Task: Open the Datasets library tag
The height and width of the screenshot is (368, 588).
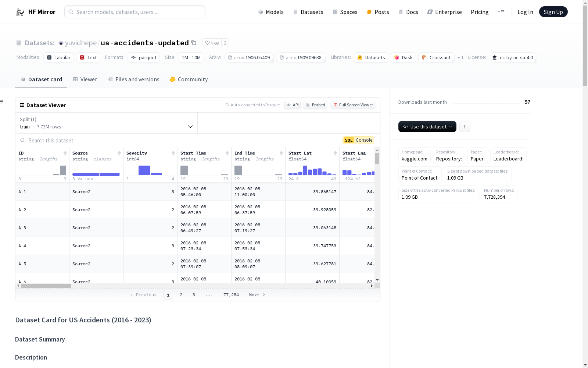Action: tap(371, 57)
